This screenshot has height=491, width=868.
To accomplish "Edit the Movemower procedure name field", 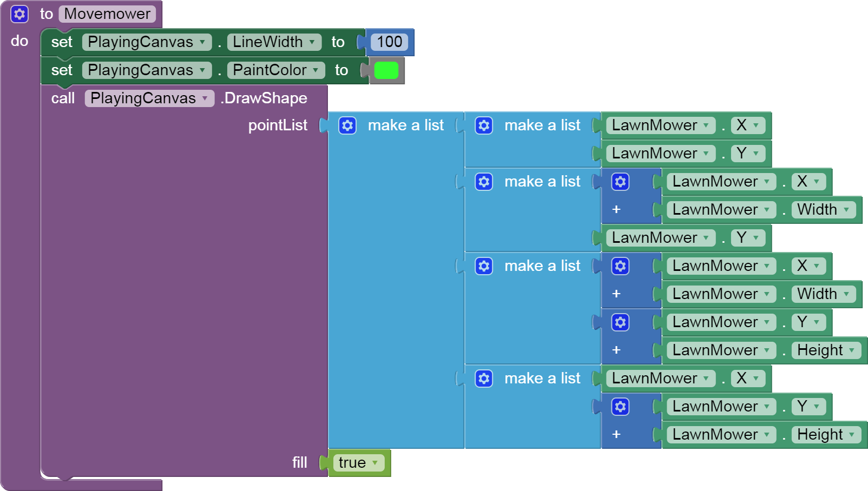I will pyautogui.click(x=107, y=14).
